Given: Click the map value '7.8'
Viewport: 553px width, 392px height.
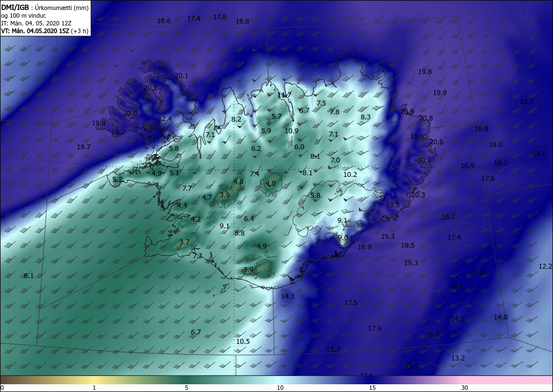Looking at the screenshot, I should click(335, 112).
